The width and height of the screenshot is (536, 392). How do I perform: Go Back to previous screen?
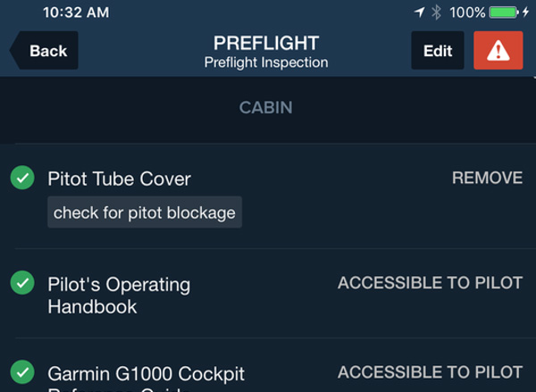click(44, 50)
